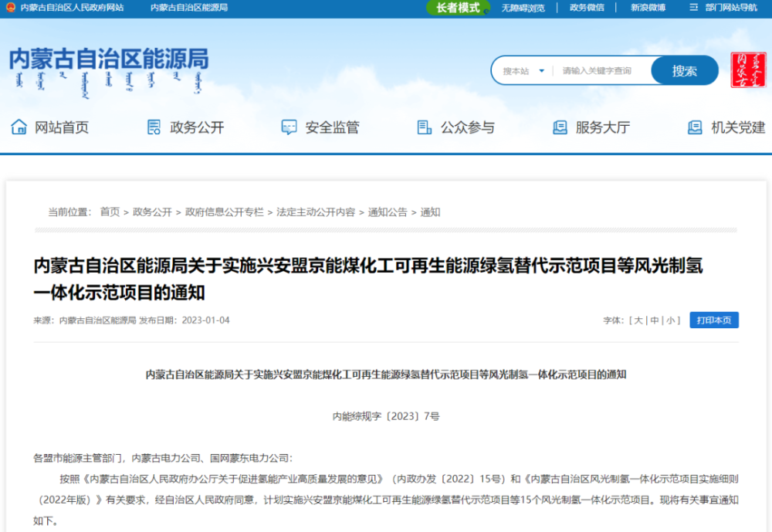Expand the 搜本站 search scope dropdown
Viewport: 772px width, 532px height.
pos(524,71)
